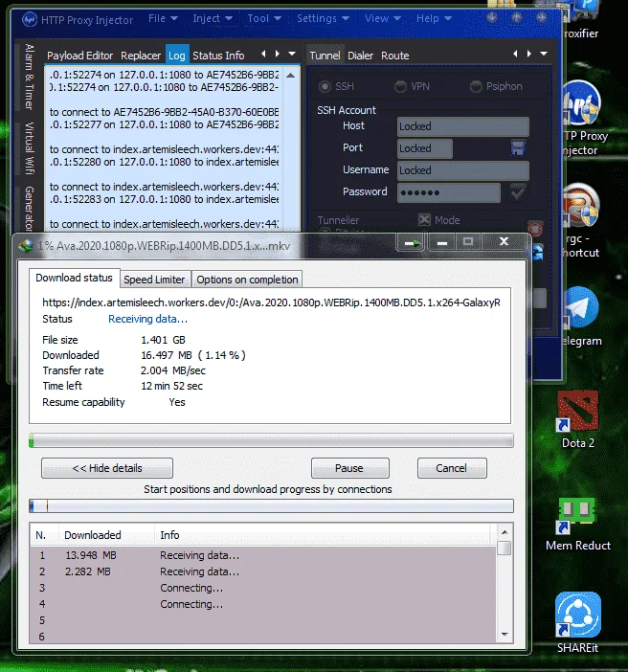
Task: Click the connections progress bar
Action: click(271, 506)
